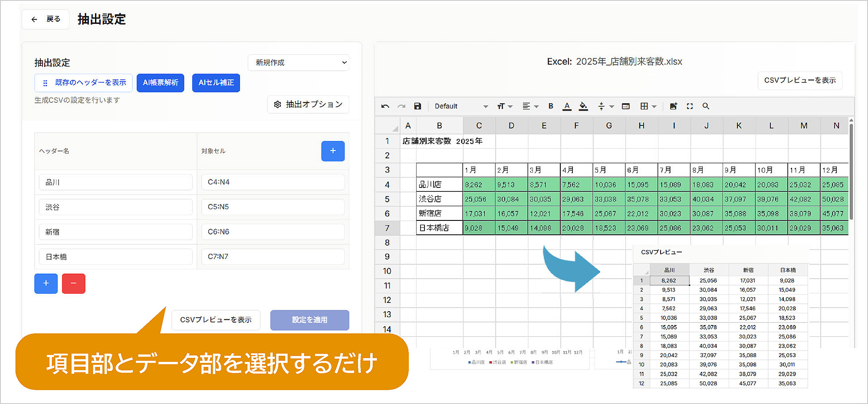The height and width of the screenshot is (404, 868).
Task: Open 抽出オプション settings
Action: tap(308, 105)
